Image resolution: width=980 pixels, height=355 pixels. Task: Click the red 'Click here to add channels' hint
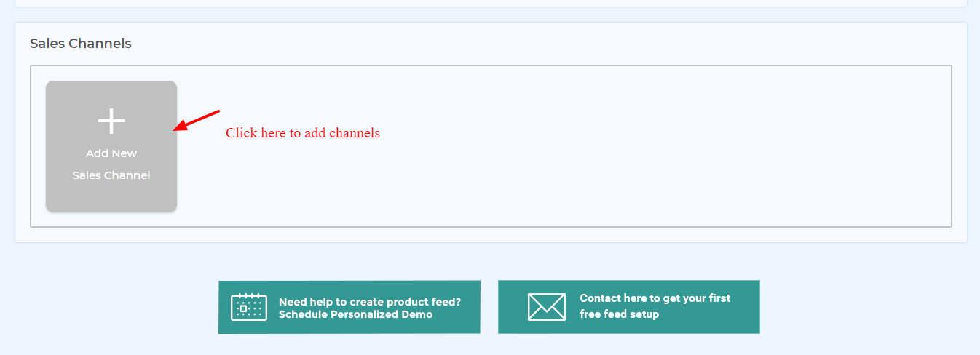pos(303,133)
